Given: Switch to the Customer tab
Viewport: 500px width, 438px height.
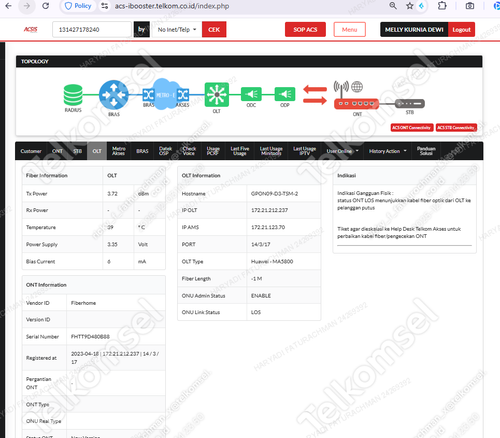Looking at the screenshot, I should coord(31,151).
